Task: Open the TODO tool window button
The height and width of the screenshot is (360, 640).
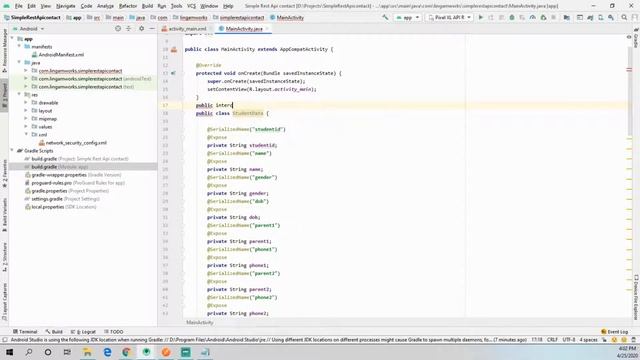Action: pos(113,332)
